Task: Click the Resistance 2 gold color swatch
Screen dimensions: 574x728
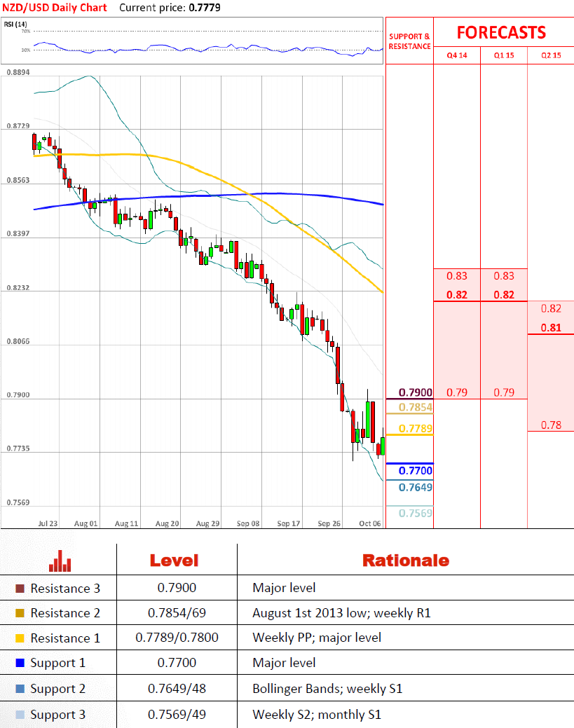Action: click(20, 613)
